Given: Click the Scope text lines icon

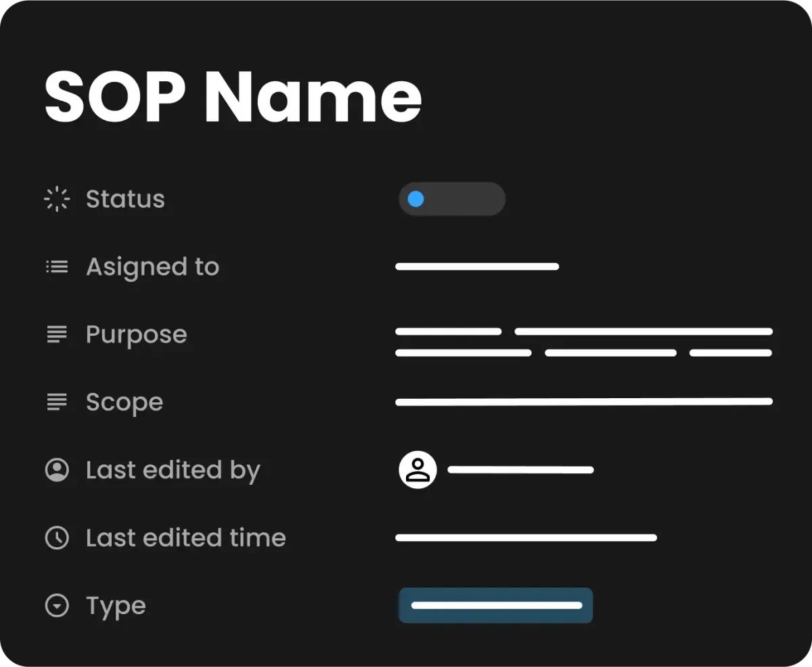Looking at the screenshot, I should tap(57, 402).
